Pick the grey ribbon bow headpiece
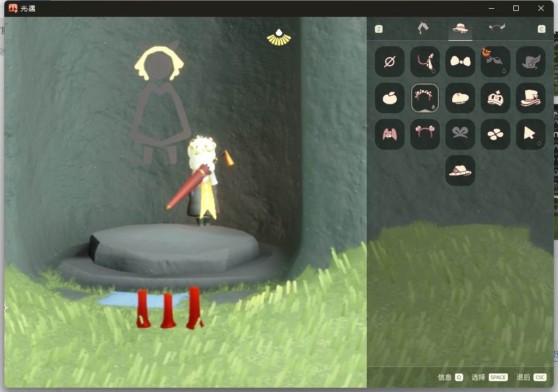The width and height of the screenshot is (558, 392). [460, 134]
